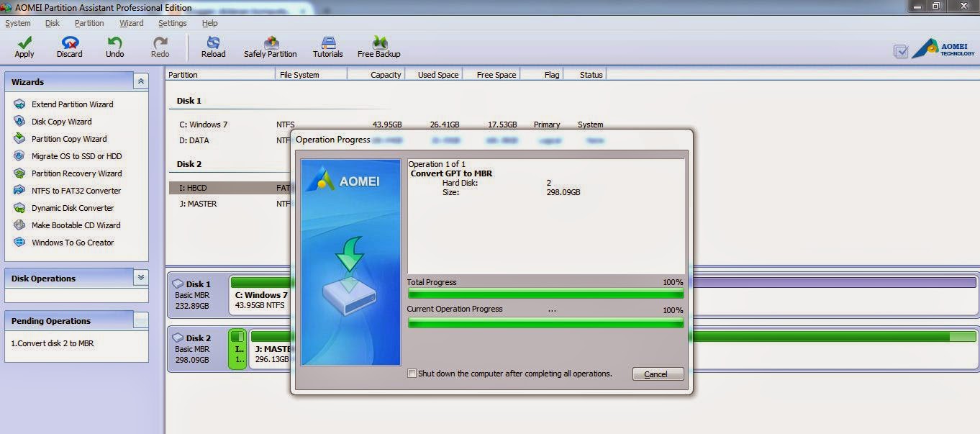Click the Total Progress bar
This screenshot has width=980, height=434.
click(x=545, y=294)
